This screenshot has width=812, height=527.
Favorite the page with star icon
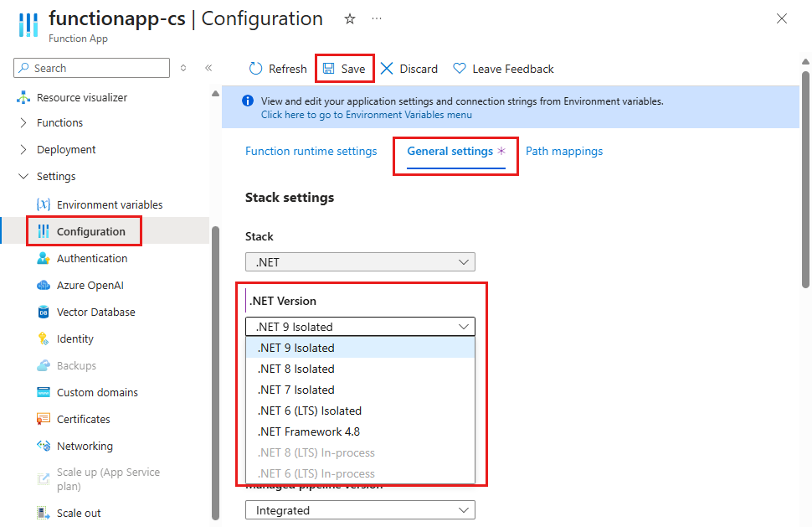tap(350, 19)
